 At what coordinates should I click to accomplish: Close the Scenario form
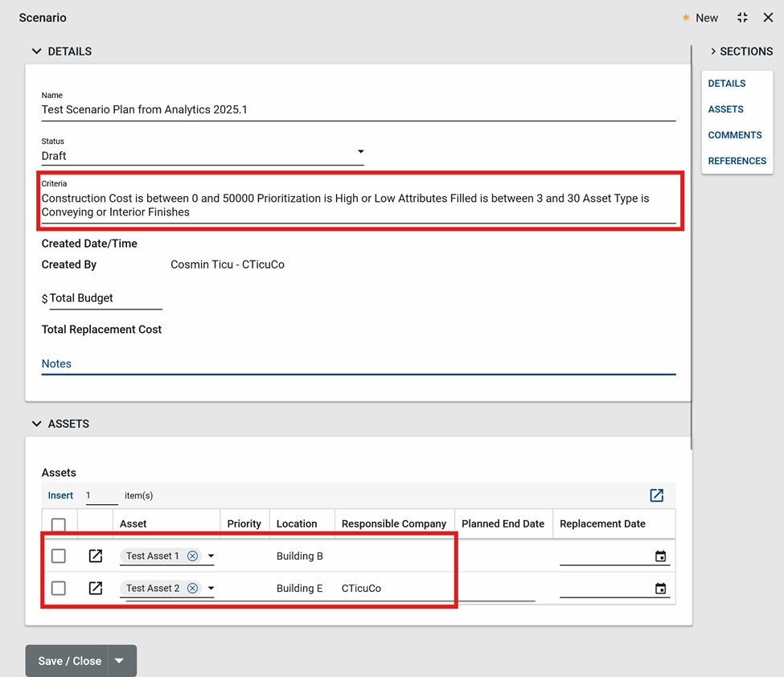(x=768, y=18)
